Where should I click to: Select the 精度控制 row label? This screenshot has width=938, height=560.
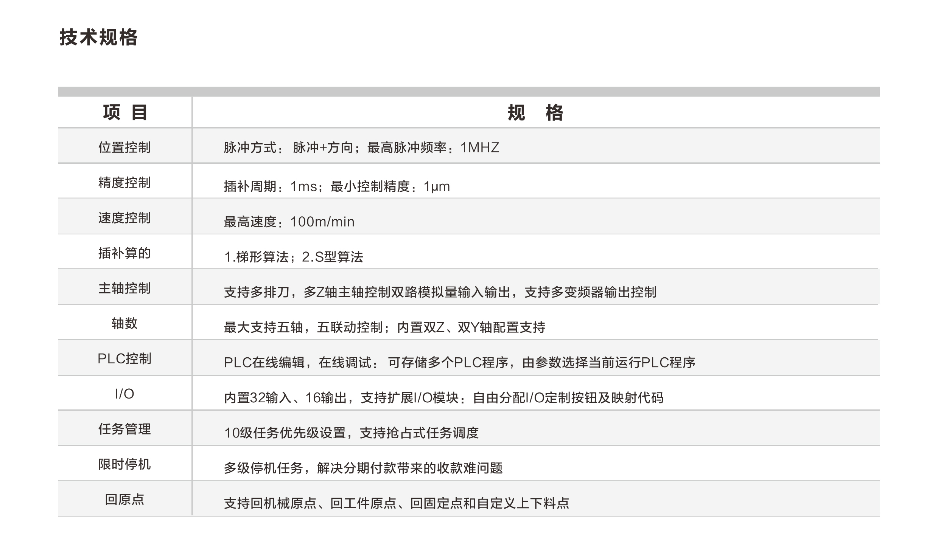[x=124, y=183]
